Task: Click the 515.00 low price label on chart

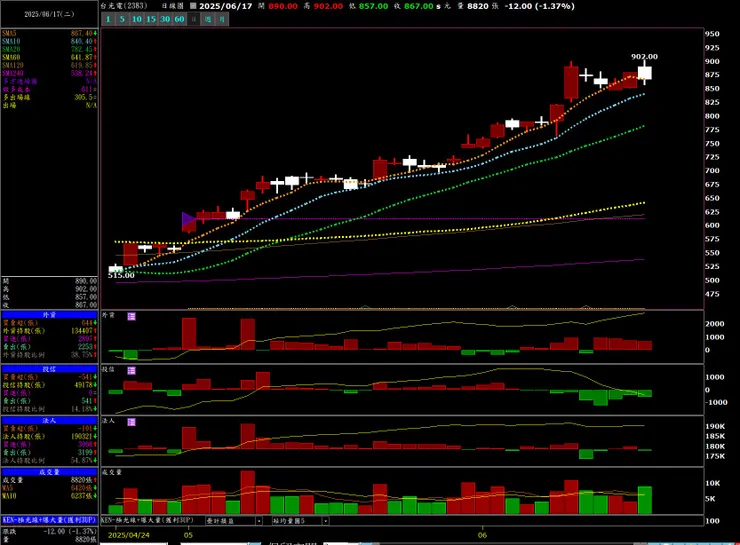Action: coord(121,275)
